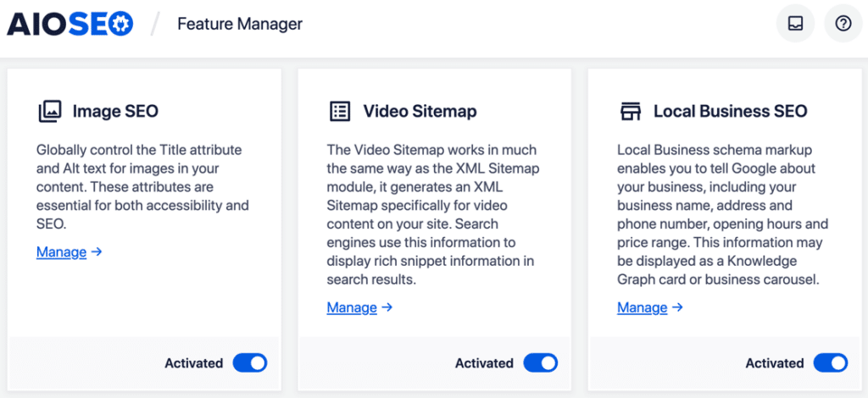Open the Manage link under Image SEO
This screenshot has width=868, height=398.
tap(61, 252)
